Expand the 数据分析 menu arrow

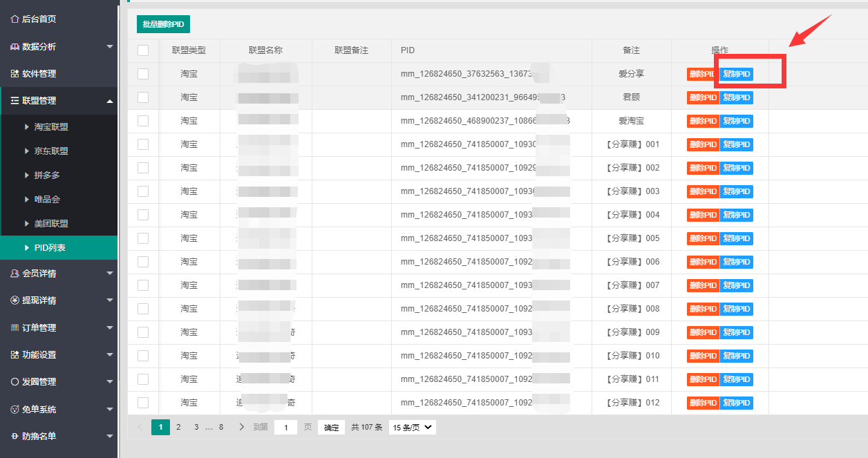click(110, 47)
